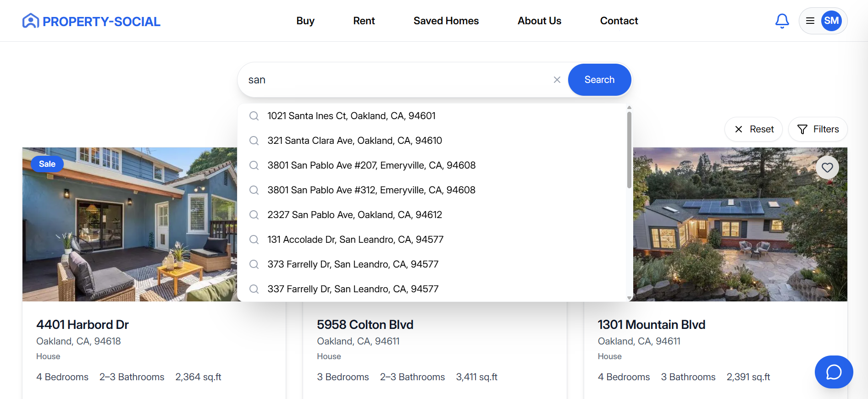
Task: Open the Filters panel
Action: (x=818, y=130)
